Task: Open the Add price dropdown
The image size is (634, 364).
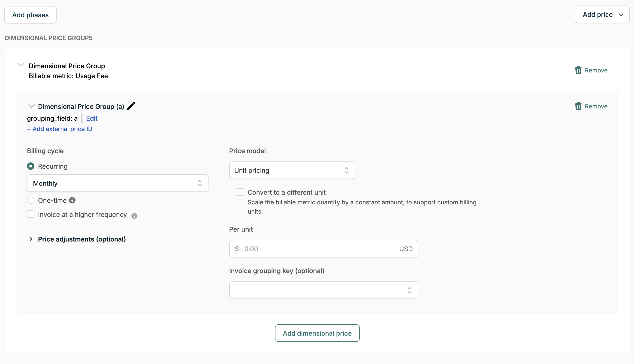Action: [x=602, y=14]
